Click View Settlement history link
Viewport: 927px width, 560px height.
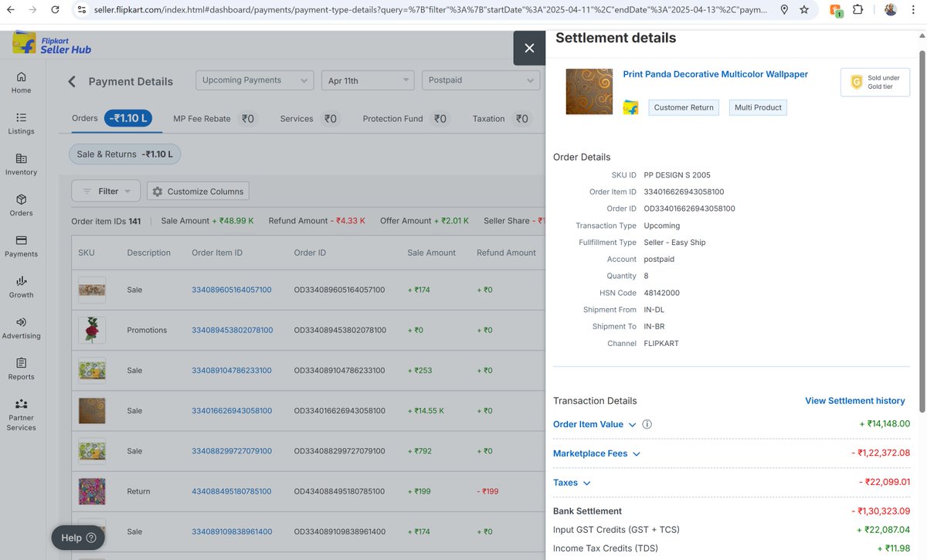tap(855, 401)
